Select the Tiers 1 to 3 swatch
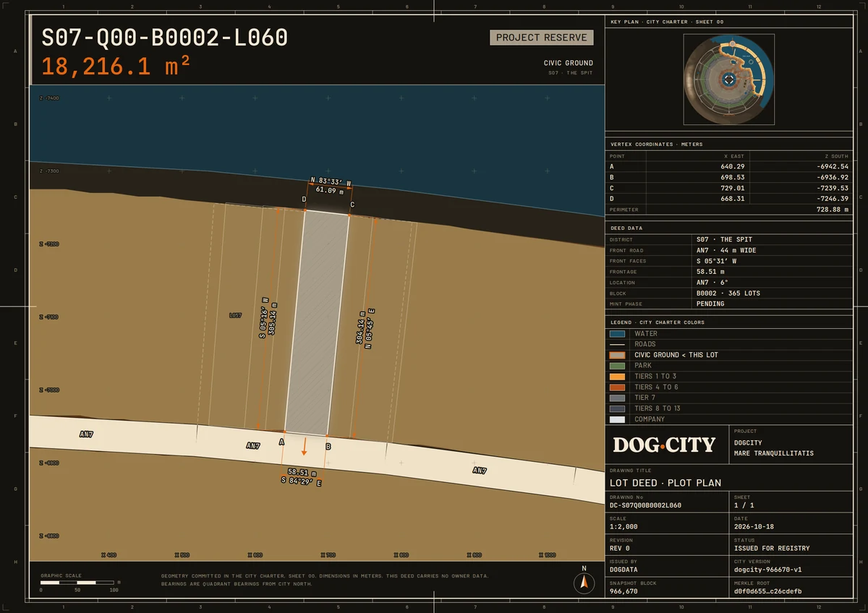 [617, 377]
